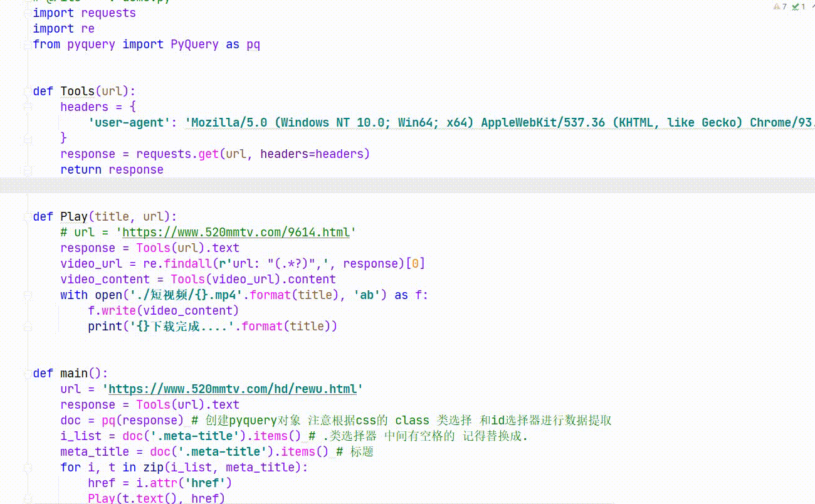Click 'return response' statement

(x=112, y=170)
